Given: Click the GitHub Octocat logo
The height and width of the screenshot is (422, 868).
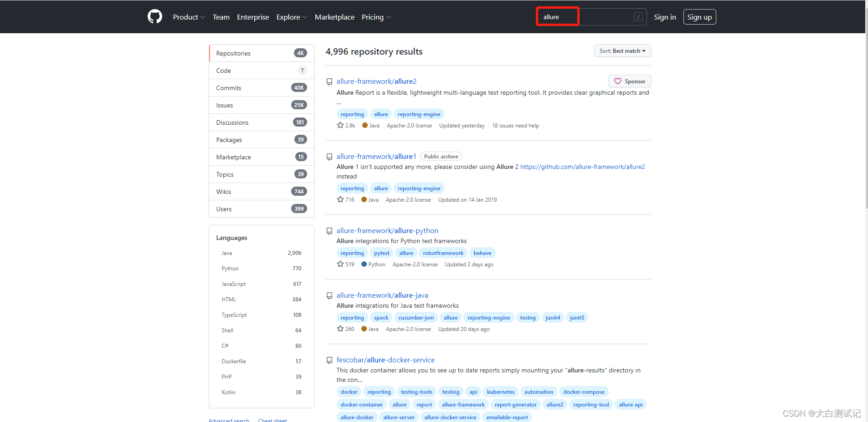Looking at the screenshot, I should (x=155, y=17).
